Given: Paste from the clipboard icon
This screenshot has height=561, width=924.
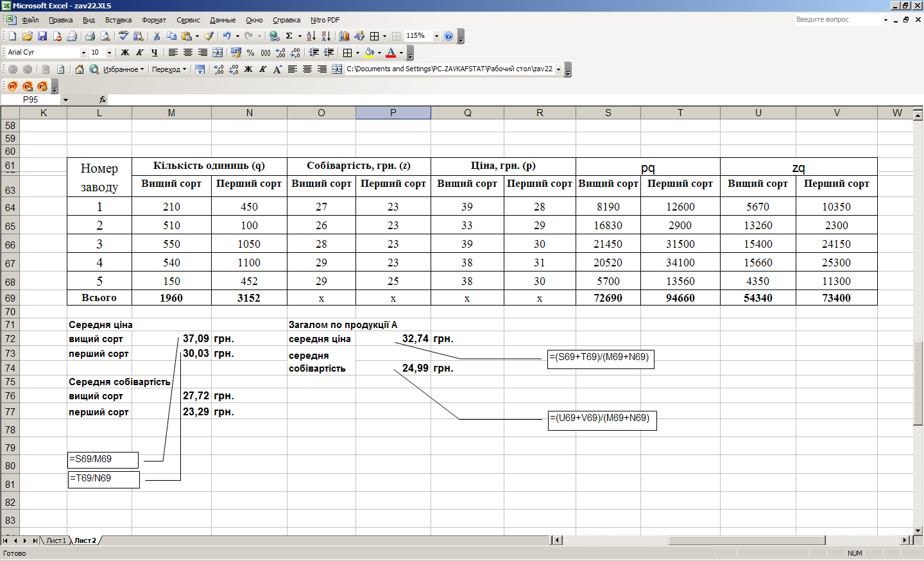Looking at the screenshot, I should click(187, 36).
